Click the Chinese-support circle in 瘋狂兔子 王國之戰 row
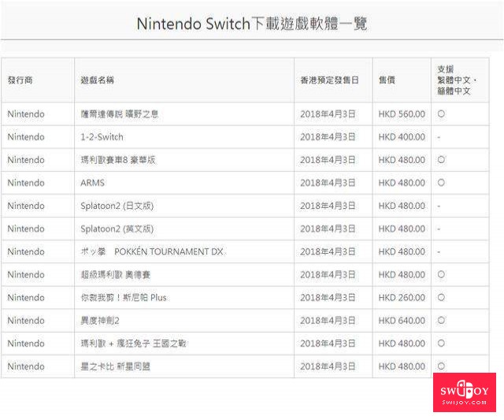 point(441,343)
